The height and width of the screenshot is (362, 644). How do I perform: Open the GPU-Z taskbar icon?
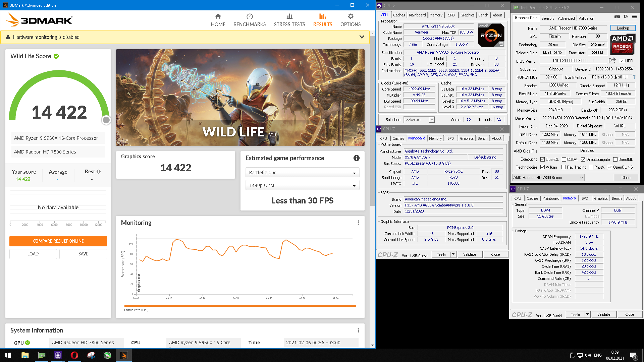click(x=42, y=355)
